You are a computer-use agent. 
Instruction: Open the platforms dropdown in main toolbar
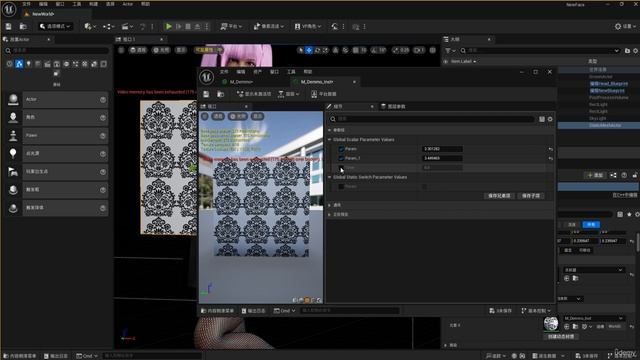231,27
